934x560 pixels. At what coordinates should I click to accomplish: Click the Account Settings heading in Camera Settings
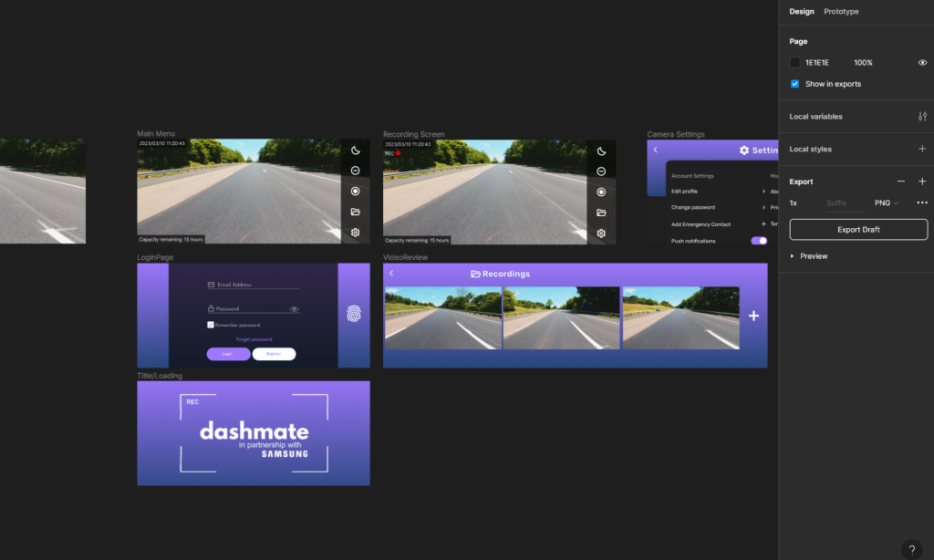point(692,176)
